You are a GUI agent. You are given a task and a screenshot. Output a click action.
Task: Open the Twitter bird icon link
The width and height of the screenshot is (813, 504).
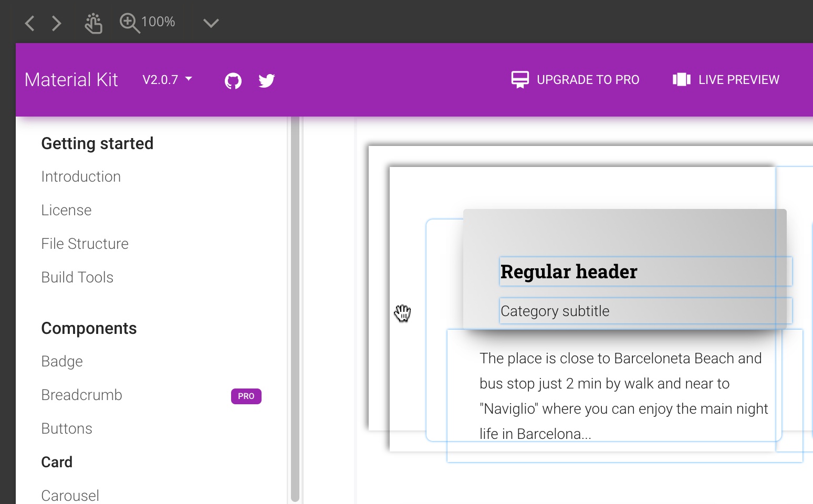point(267,80)
